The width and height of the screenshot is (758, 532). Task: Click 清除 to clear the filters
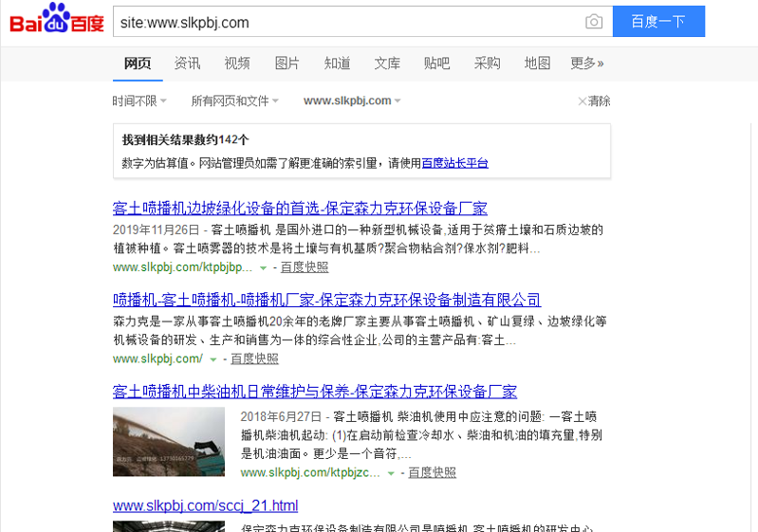coord(595,101)
